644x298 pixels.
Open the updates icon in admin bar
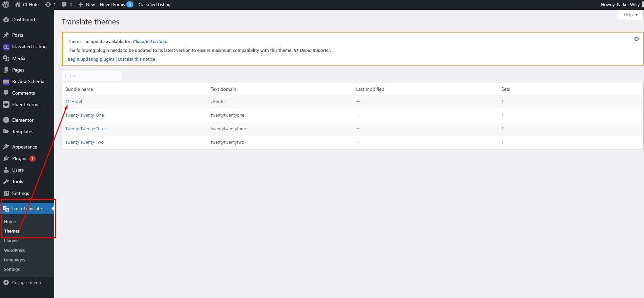tap(48, 4)
